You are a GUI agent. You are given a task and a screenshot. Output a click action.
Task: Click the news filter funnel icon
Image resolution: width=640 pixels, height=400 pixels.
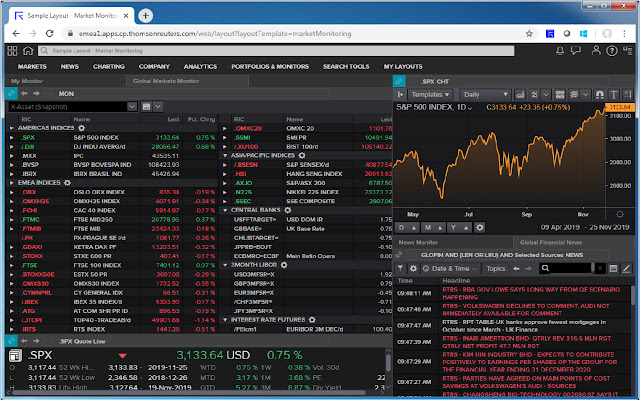click(400, 269)
